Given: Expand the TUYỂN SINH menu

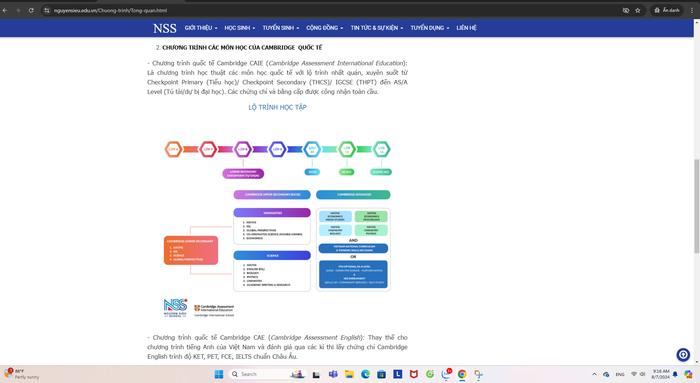Looking at the screenshot, I should (x=281, y=28).
